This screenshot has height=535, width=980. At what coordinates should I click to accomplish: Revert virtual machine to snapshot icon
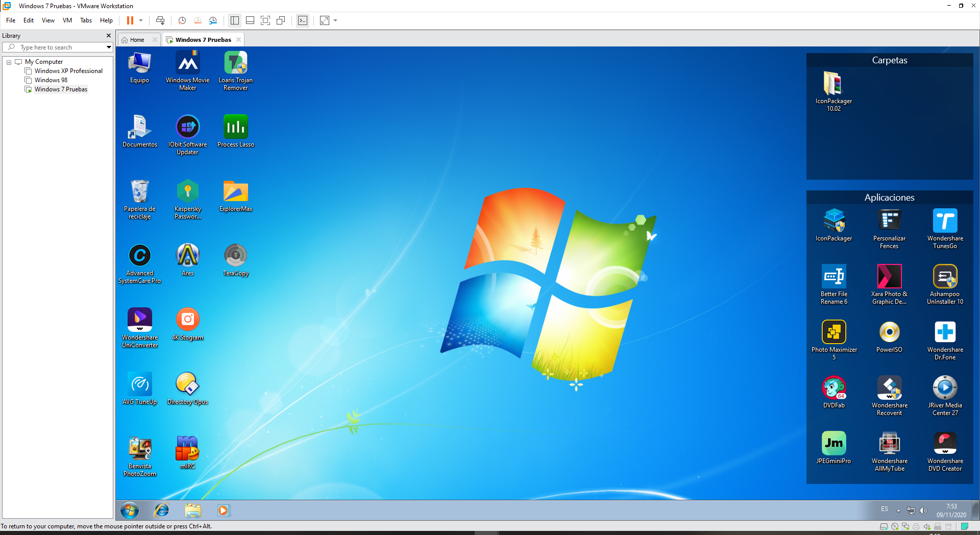[198, 20]
